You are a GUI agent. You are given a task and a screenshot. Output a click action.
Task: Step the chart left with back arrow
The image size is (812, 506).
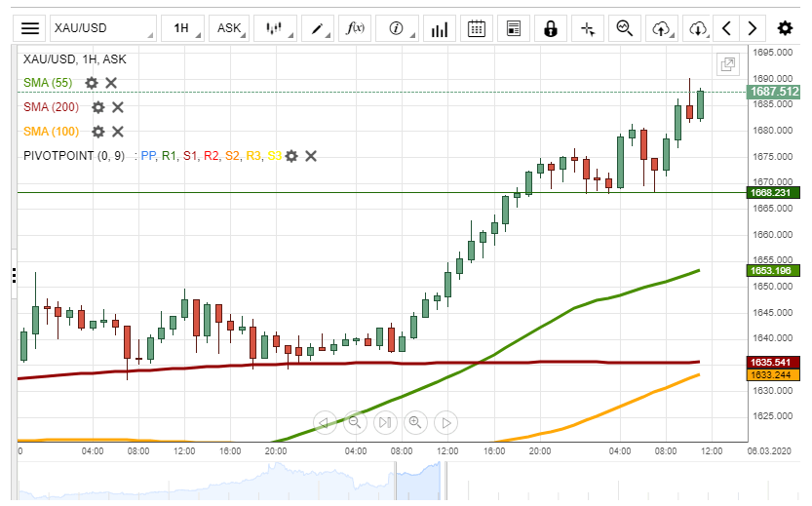click(325, 423)
